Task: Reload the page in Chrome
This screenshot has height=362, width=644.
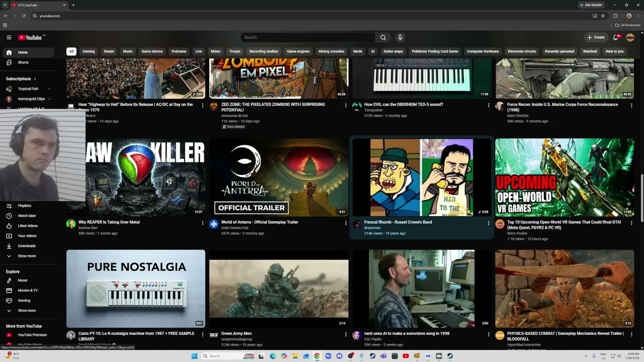Action: click(x=24, y=16)
